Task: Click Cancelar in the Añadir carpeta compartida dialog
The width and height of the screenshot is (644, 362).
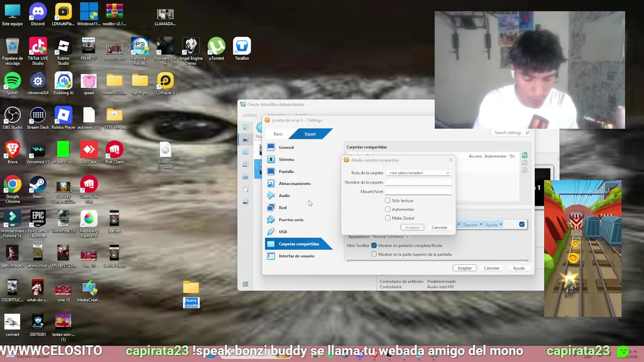Action: (439, 227)
